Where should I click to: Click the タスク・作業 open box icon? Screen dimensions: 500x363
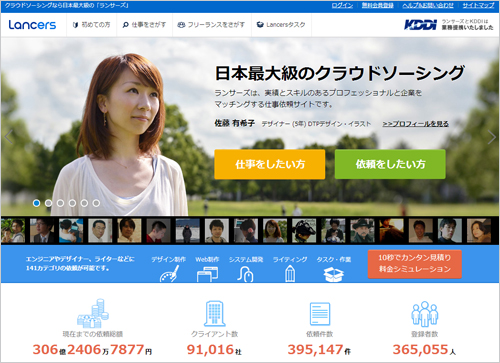point(333,274)
